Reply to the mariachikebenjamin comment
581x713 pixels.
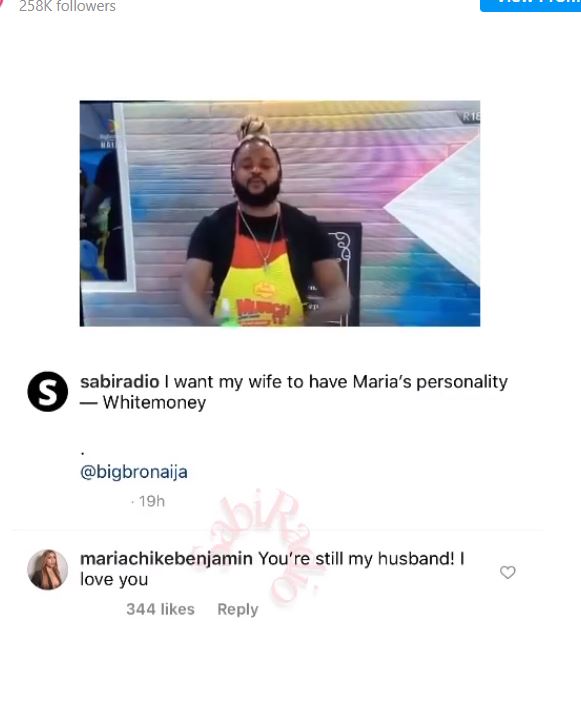coord(238,609)
